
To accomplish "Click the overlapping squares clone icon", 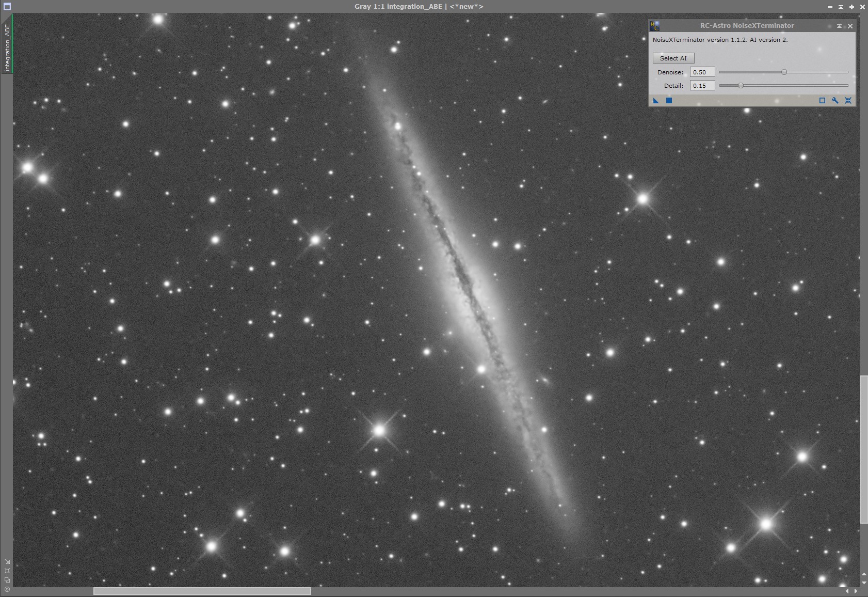I will (7, 580).
